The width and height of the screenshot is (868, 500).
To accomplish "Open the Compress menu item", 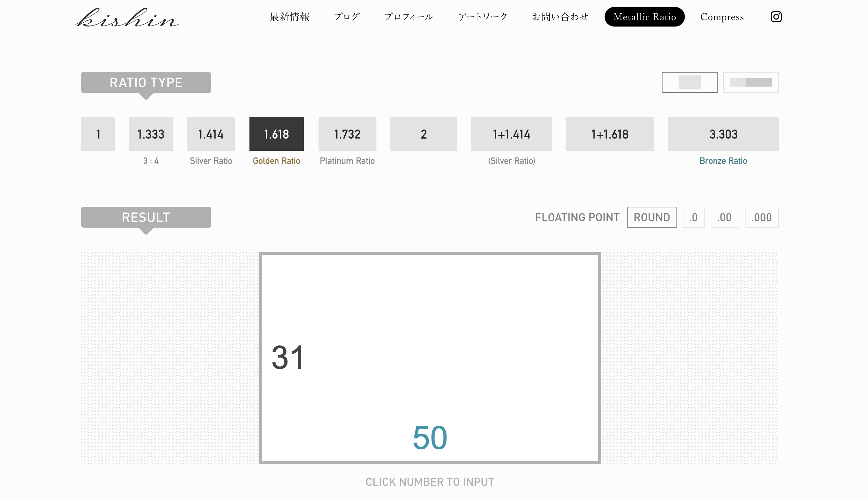I will click(722, 17).
